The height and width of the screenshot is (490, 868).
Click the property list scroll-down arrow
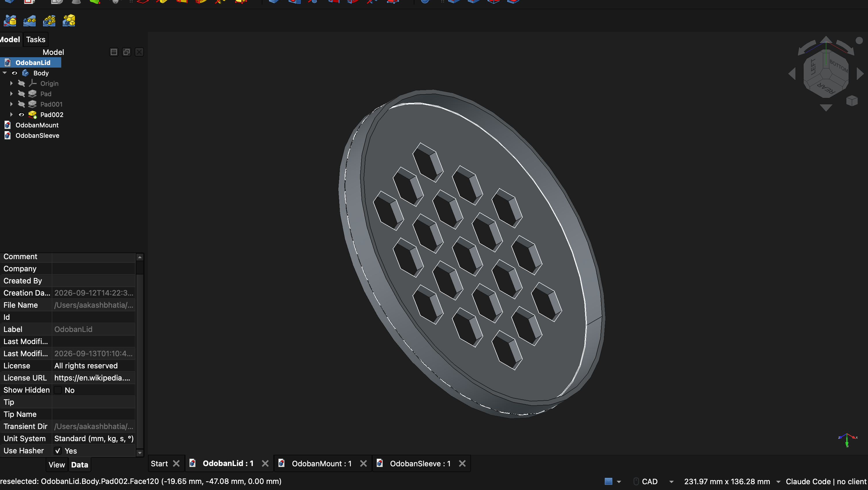coord(140,453)
